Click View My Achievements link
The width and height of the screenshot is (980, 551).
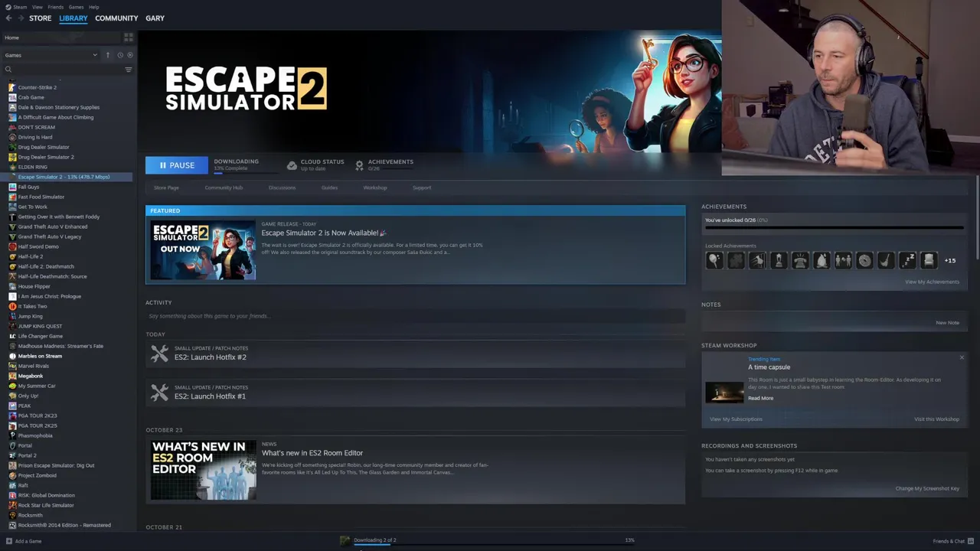932,282
